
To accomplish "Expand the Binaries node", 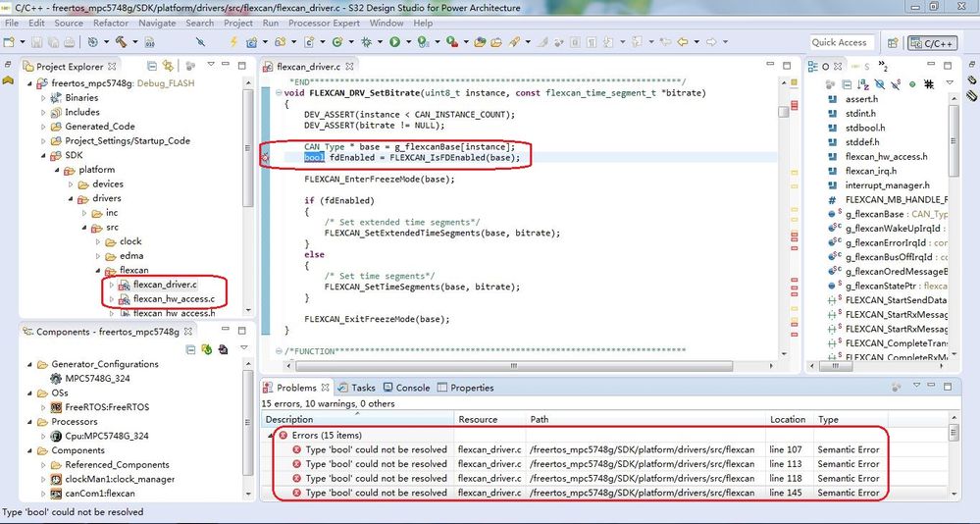I will [44, 97].
